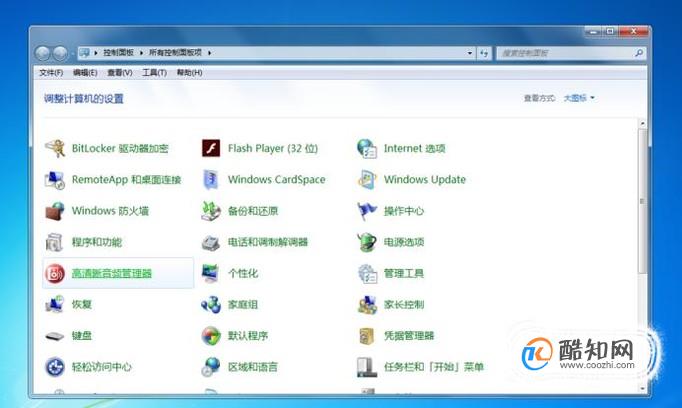Click the scrollbar up arrow
Image resolution: width=682 pixels, height=408 pixels.
click(x=642, y=124)
